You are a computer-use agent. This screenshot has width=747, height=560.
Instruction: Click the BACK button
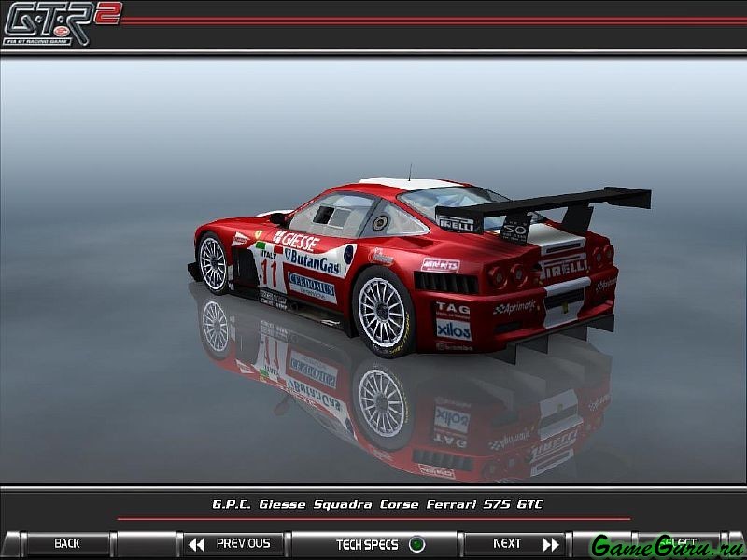[x=67, y=544]
